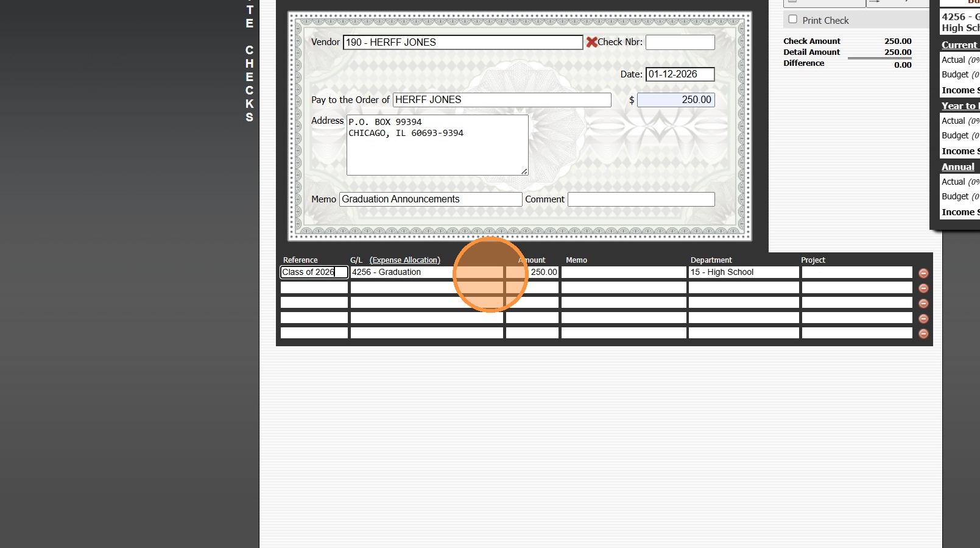Screen dimensions: 980x548
Task: Remove the third detail row
Action: (923, 304)
